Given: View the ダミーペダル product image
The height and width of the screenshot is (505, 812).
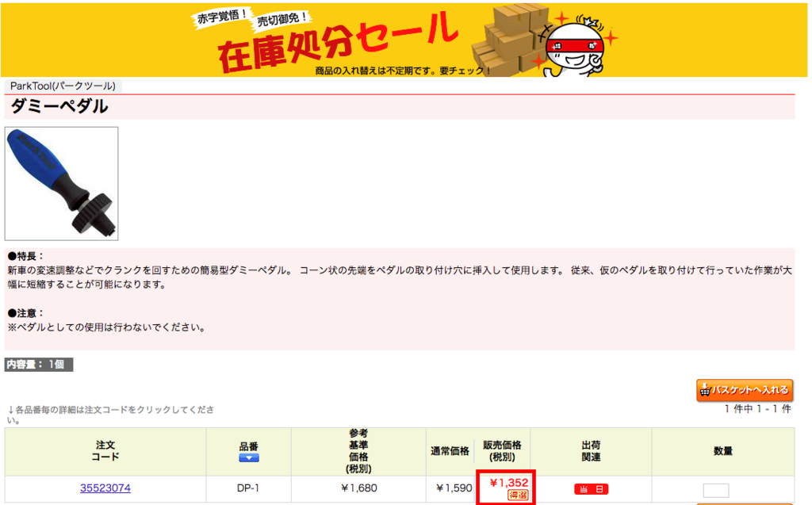Looking at the screenshot, I should 62,183.
